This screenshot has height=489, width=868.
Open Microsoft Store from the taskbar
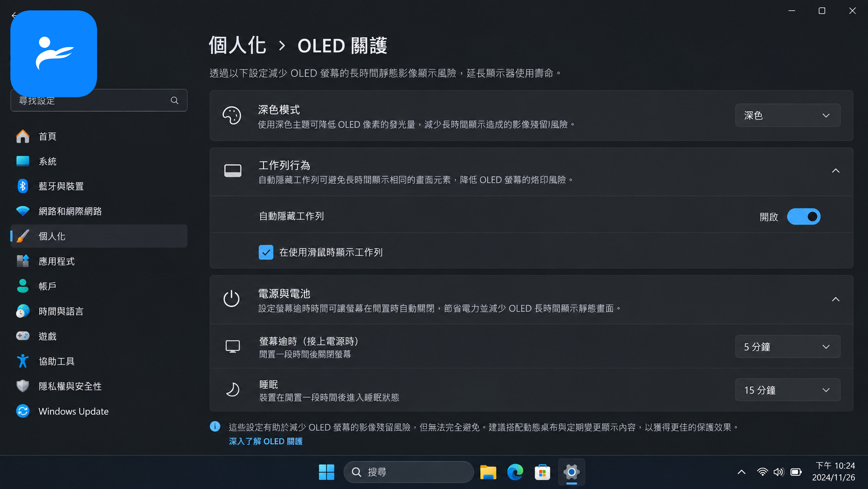point(542,472)
